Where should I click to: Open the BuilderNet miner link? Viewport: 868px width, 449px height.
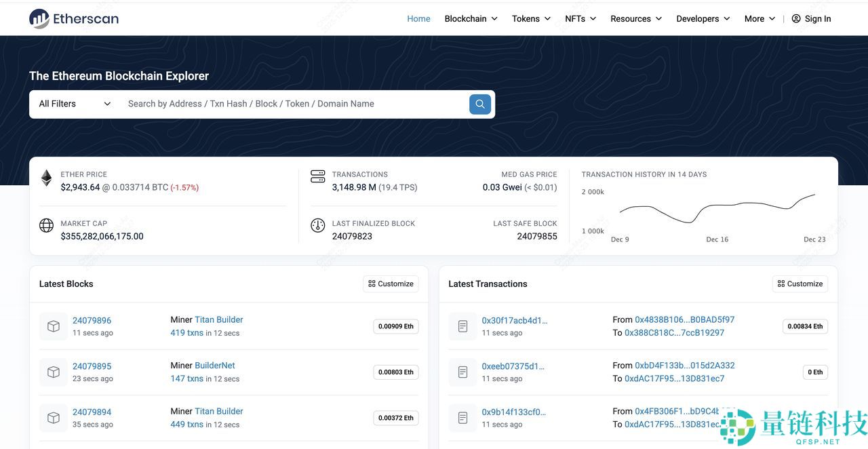click(215, 366)
